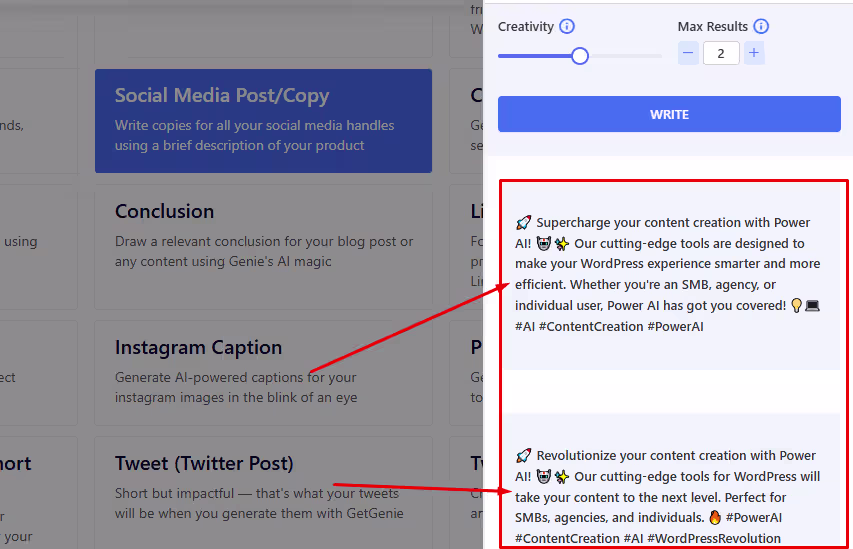The image size is (853, 549).
Task: Click the '#WordPressRevolution' hashtag text
Action: [x=714, y=539]
